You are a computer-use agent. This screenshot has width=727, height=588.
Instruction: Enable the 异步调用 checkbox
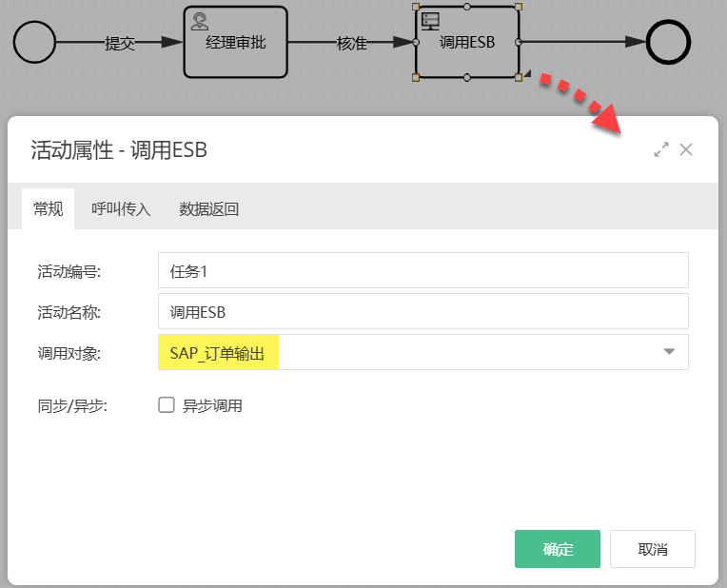pyautogui.click(x=167, y=405)
